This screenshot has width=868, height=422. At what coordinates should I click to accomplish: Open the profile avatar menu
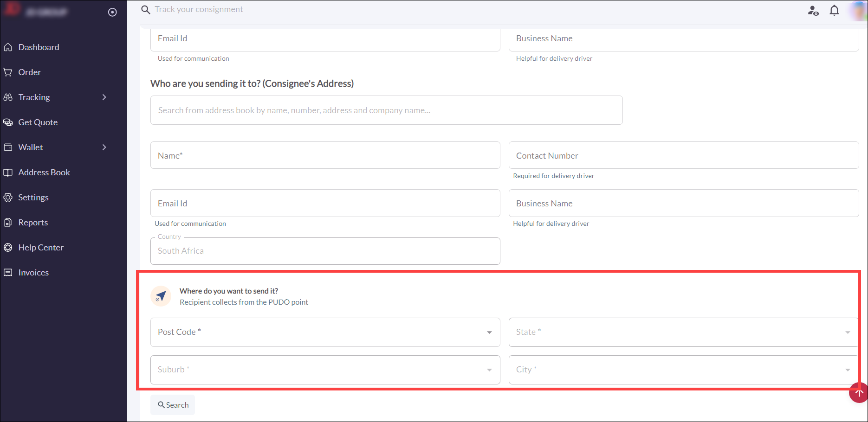click(x=858, y=11)
